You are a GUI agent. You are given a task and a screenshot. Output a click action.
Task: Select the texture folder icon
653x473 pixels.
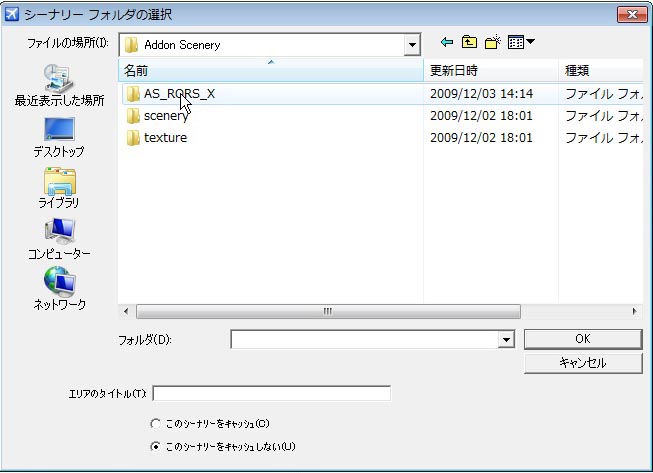click(x=133, y=138)
